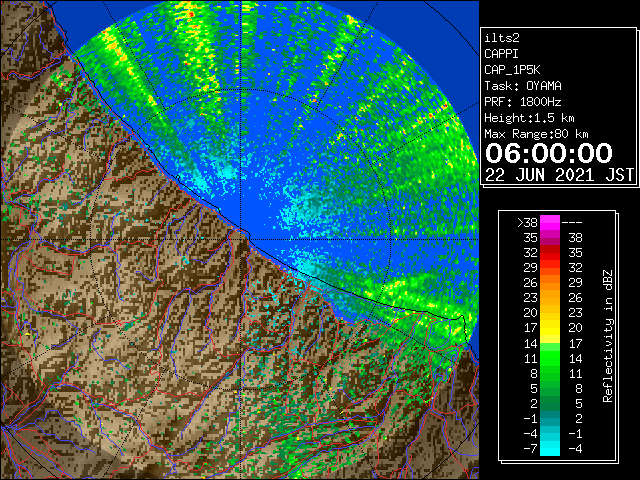
Task: Click the orange 26-29 legend swatch
Action: pyautogui.click(x=550, y=283)
